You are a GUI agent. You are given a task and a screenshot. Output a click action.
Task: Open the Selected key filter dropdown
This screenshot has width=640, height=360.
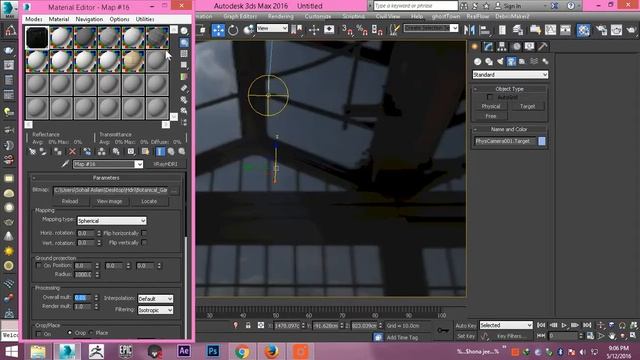tap(506, 325)
